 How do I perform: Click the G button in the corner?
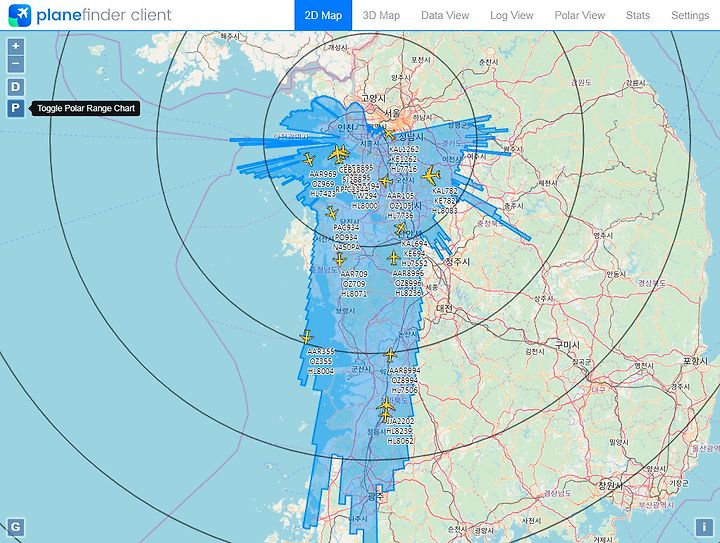(x=16, y=527)
